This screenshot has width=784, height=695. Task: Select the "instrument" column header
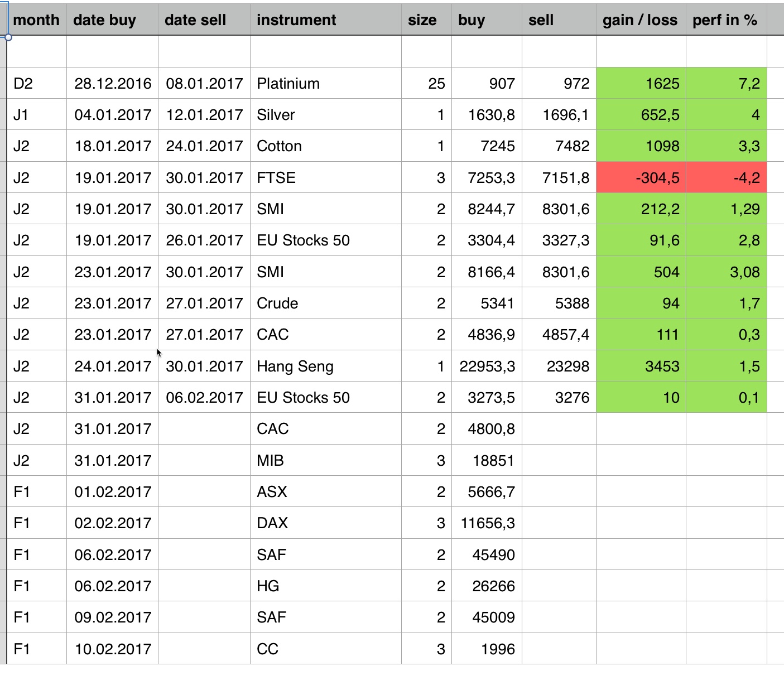point(296,20)
